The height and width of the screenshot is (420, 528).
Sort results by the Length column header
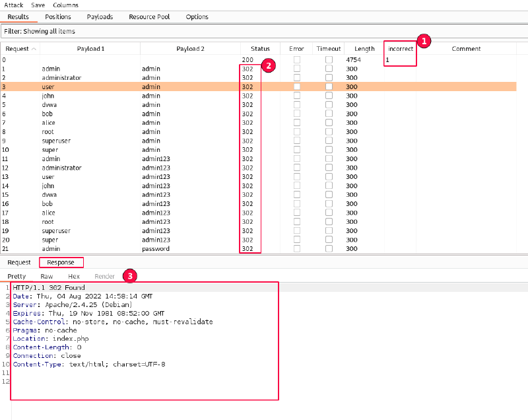click(x=364, y=49)
